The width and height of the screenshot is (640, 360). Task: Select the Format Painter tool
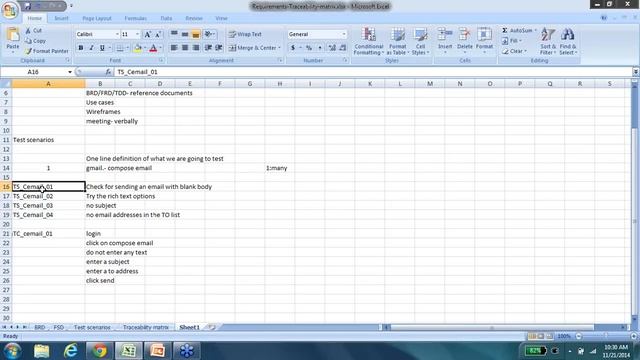click(47, 51)
